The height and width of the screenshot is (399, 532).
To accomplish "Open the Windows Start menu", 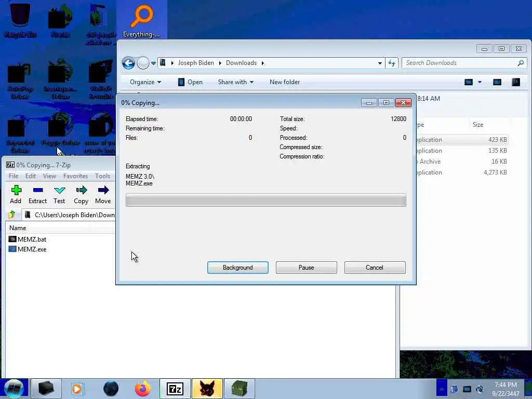I will point(14,389).
